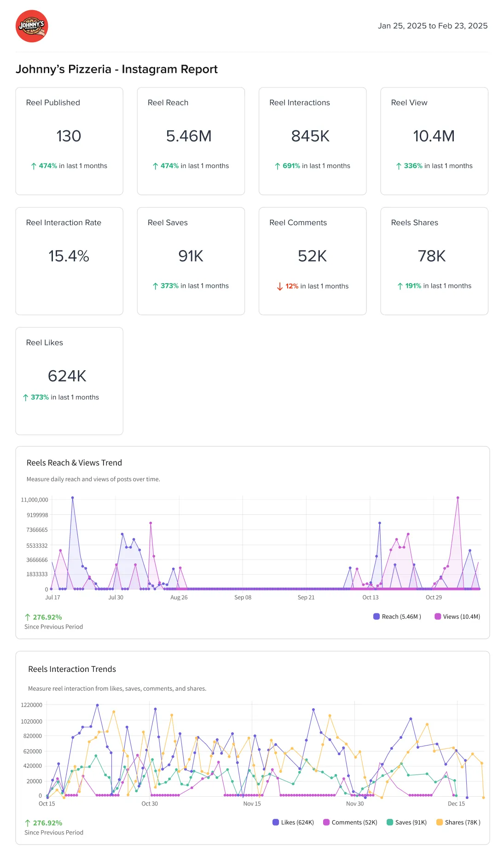Toggle the Saves (91K) legend swatch
This screenshot has height=863, width=504.
(390, 822)
